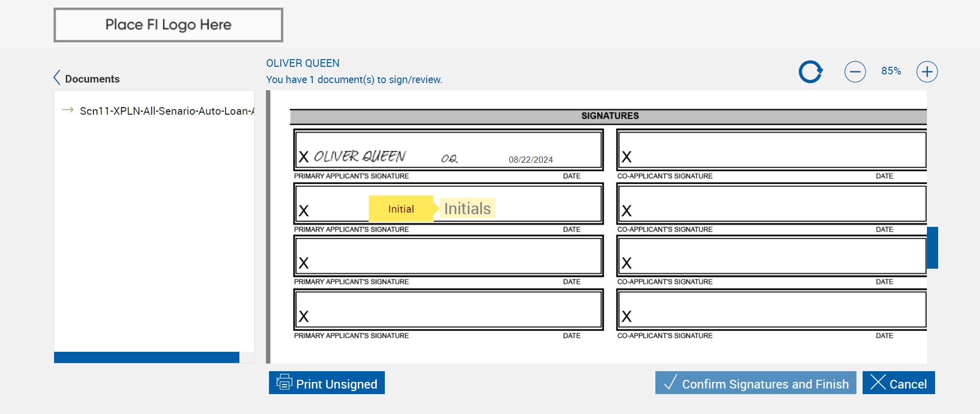Click the horizontal scrollbar in Documents panel

coord(146,357)
